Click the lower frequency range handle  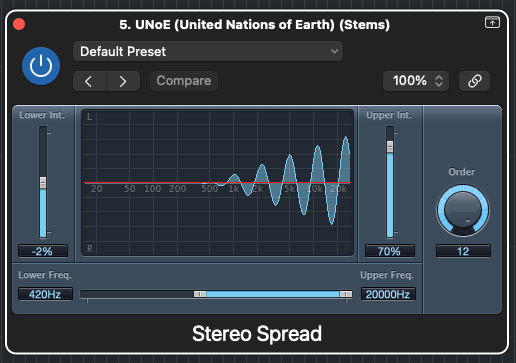200,294
